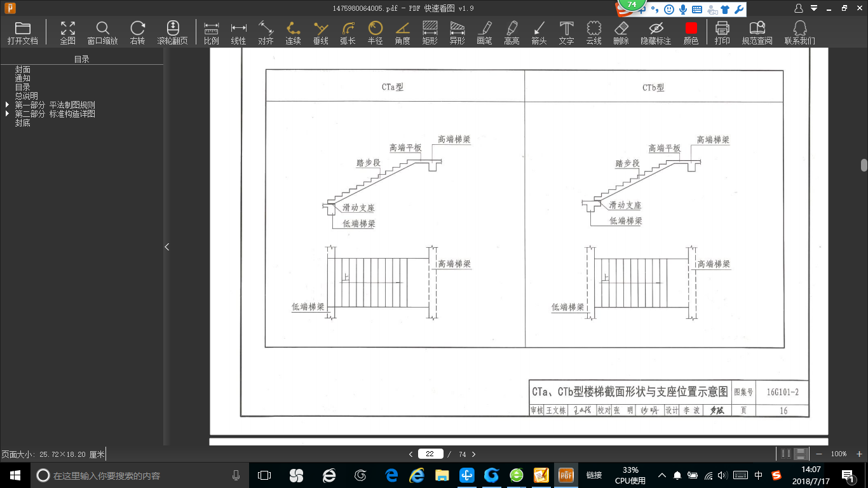Image resolution: width=868 pixels, height=488 pixels.
Task: Zoom in with the plus button
Action: pyautogui.click(x=860, y=454)
